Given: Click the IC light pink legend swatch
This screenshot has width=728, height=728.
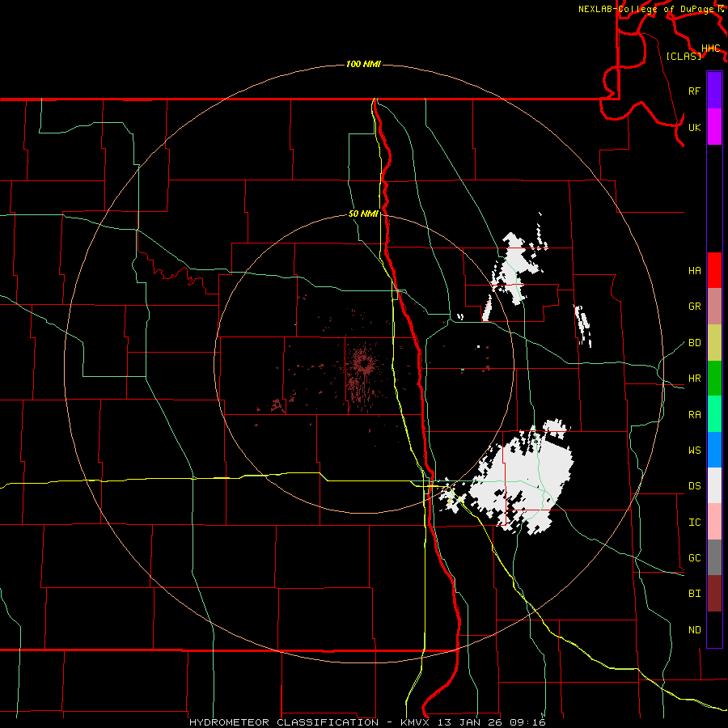Looking at the screenshot, I should point(714,522).
